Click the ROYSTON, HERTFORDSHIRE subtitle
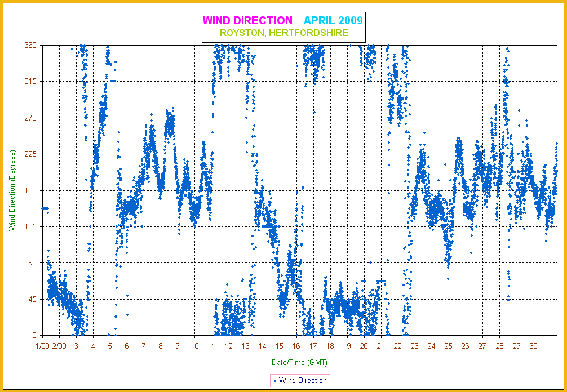This screenshot has width=567, height=392. 283,33
